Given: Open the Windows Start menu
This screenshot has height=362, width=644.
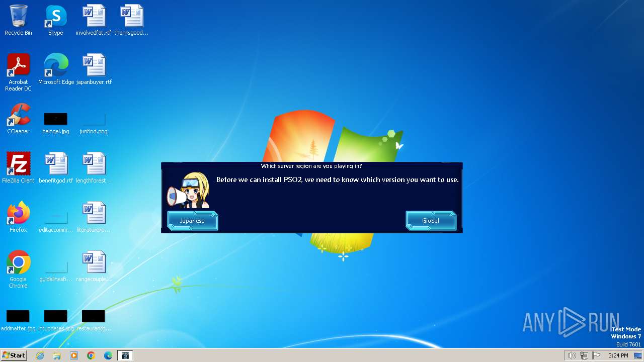Looking at the screenshot, I should pos(14,355).
